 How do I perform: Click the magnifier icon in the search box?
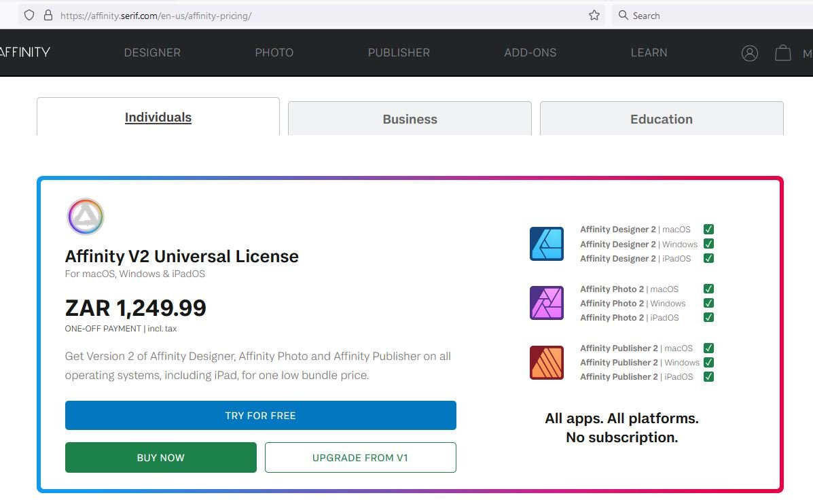coord(624,15)
